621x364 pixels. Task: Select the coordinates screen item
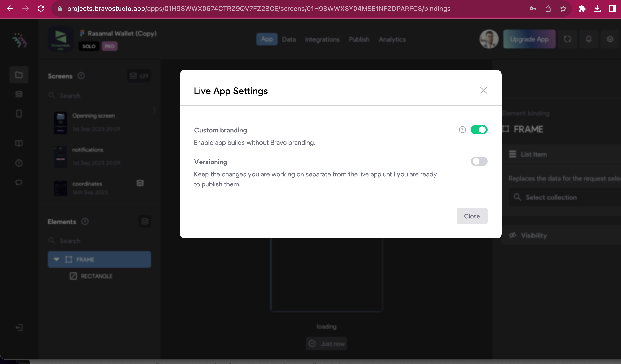pos(100,188)
